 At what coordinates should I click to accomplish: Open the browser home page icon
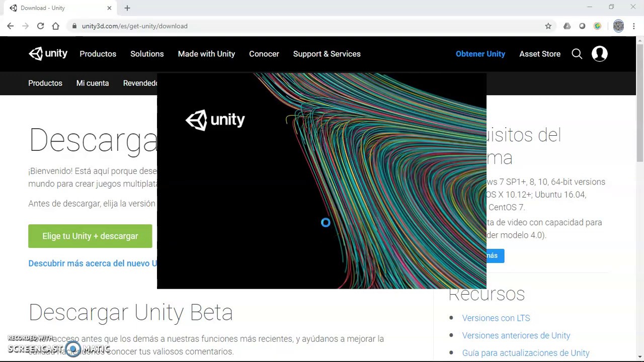[56, 26]
